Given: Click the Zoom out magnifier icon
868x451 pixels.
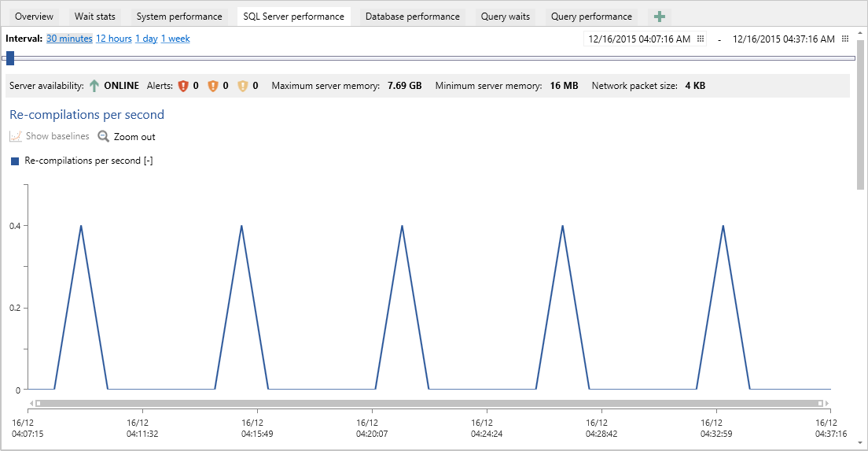Looking at the screenshot, I should [104, 136].
